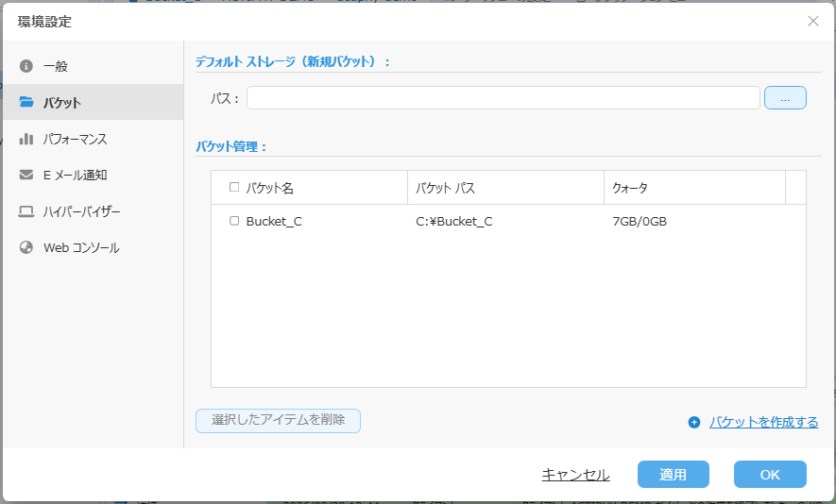Open the 一般 settings tab
Screen dimensions: 836x504
point(94,66)
